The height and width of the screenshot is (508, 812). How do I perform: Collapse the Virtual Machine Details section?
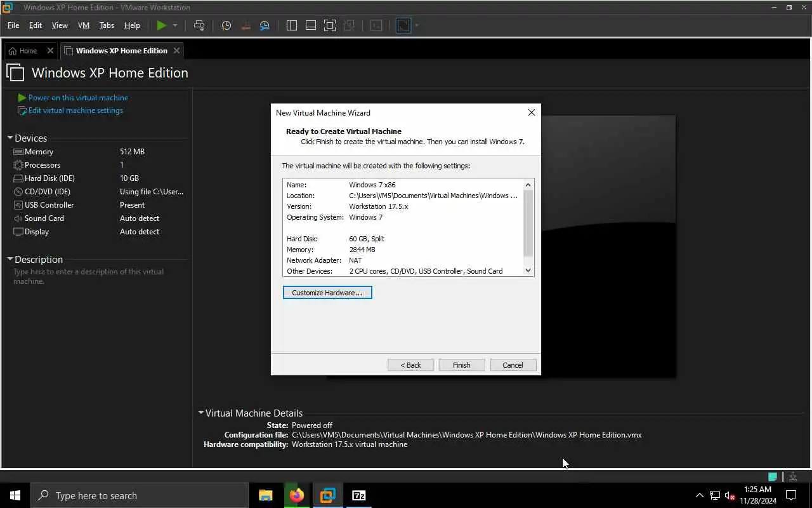click(201, 413)
